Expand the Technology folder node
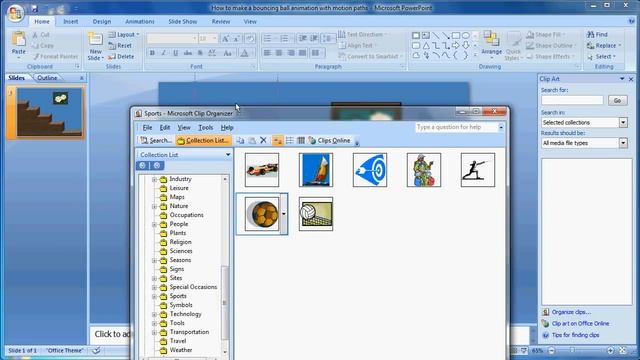 click(x=155, y=314)
